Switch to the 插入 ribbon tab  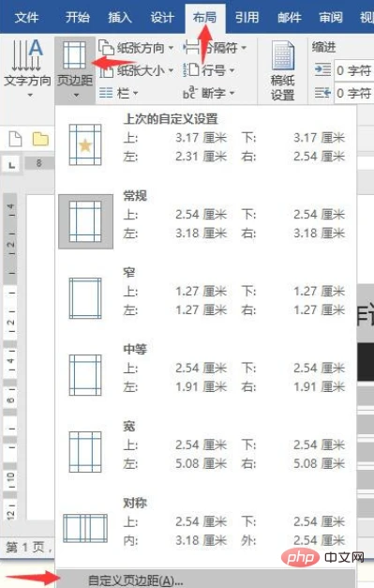[120, 17]
